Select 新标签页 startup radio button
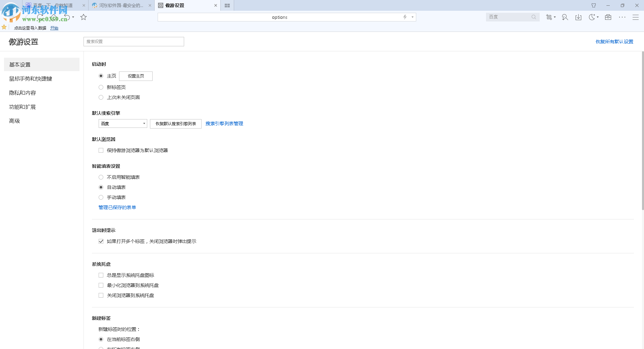Screen dimensions: 644x349 point(101,87)
